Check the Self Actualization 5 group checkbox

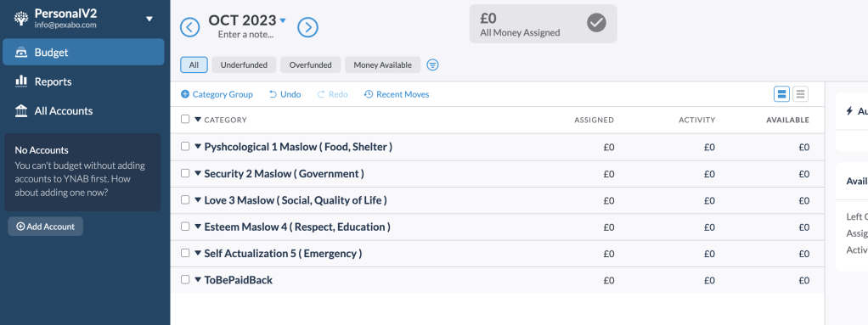pos(185,253)
